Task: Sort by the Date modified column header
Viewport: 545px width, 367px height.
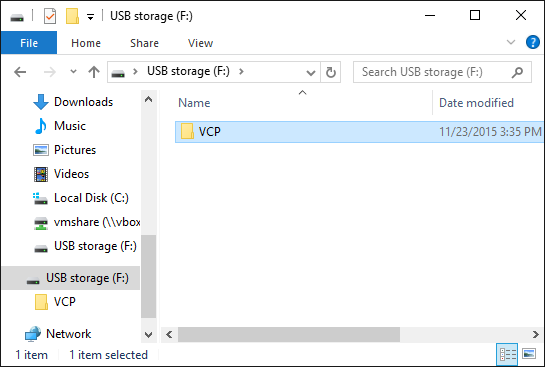Action: (x=476, y=103)
